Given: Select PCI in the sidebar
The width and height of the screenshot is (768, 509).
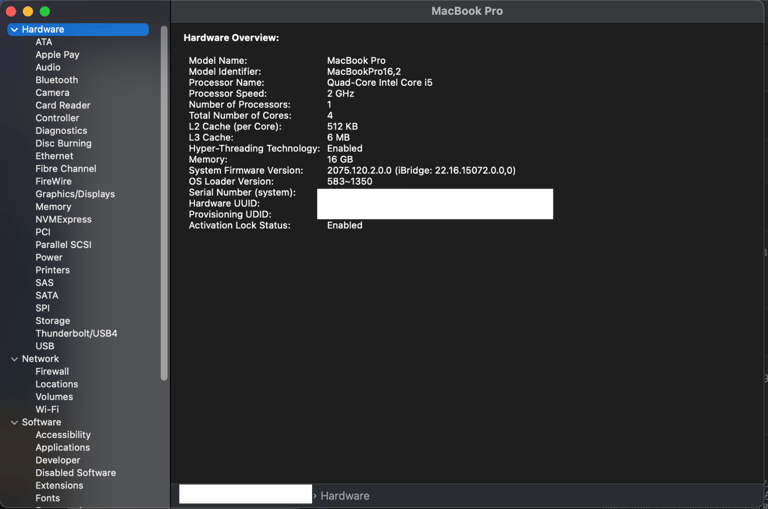Looking at the screenshot, I should point(43,232).
